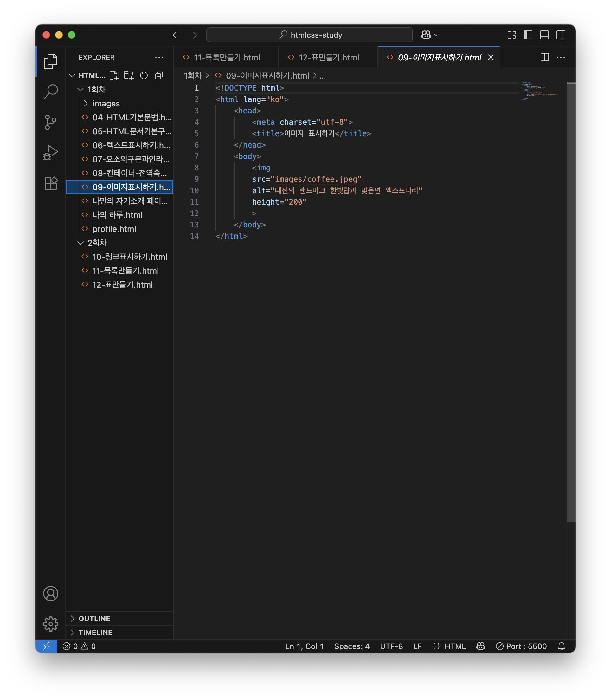
Task: Click the New File icon in Explorer
Action: (x=114, y=75)
